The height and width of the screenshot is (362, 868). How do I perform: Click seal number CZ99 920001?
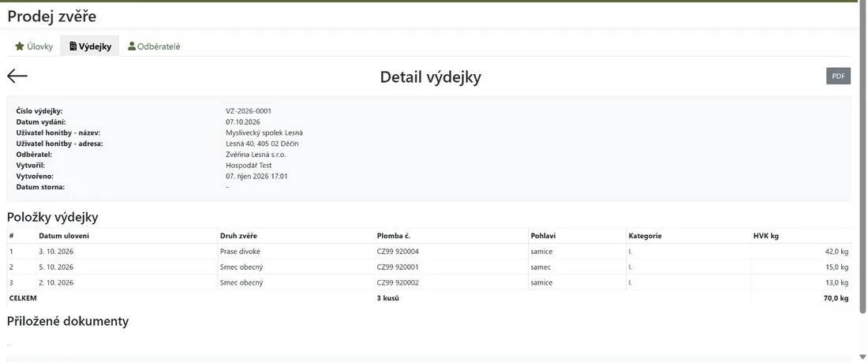(398, 267)
